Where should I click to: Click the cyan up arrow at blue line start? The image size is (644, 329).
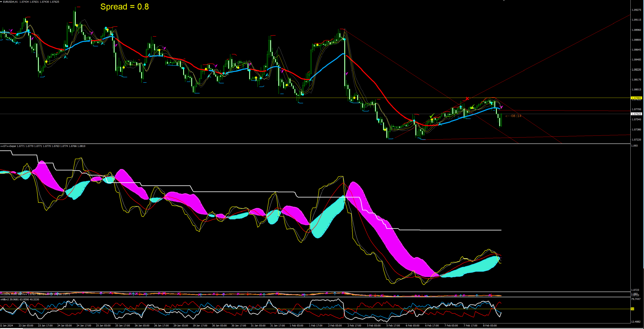[440, 124]
